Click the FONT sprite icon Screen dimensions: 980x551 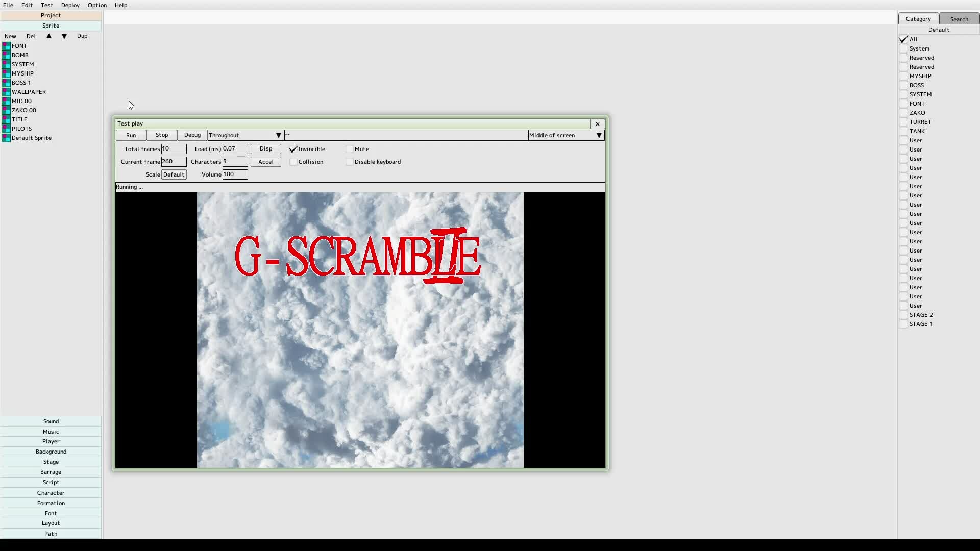click(6, 46)
